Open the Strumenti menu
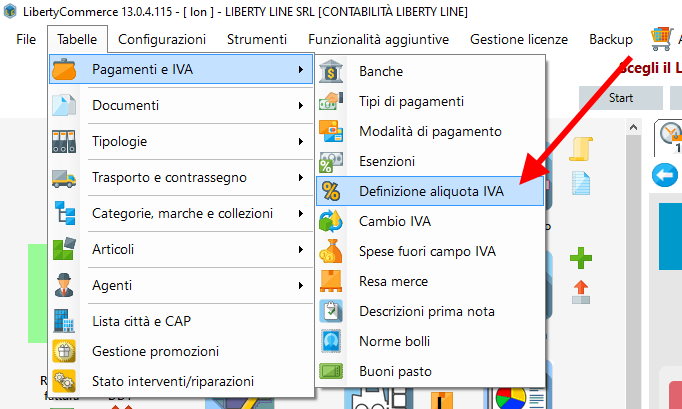Image resolution: width=682 pixels, height=409 pixels. click(x=257, y=39)
